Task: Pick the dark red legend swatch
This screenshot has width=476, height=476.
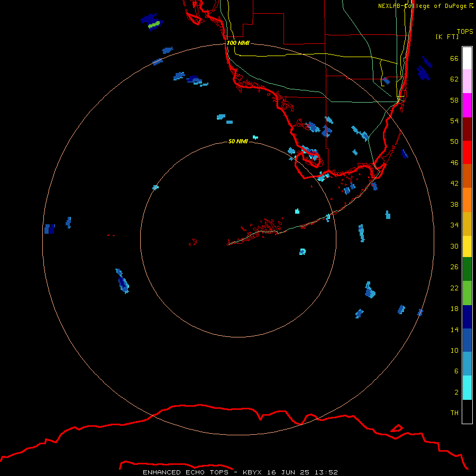Action: pos(467,129)
